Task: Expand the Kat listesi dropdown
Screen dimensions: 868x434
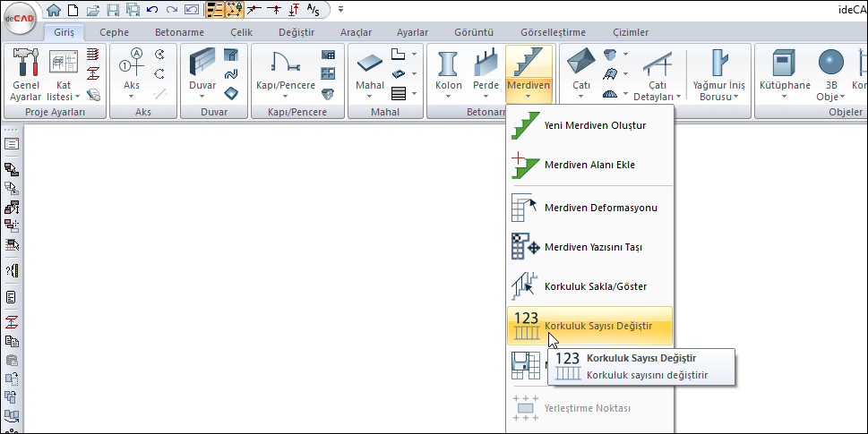Action: coord(64,96)
